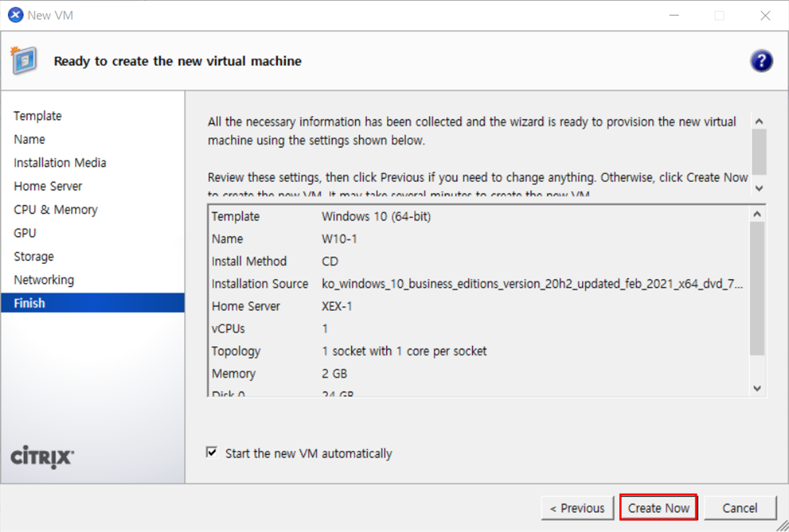Uncheck Start the new VM automatically
The width and height of the screenshot is (789, 532).
point(212,452)
